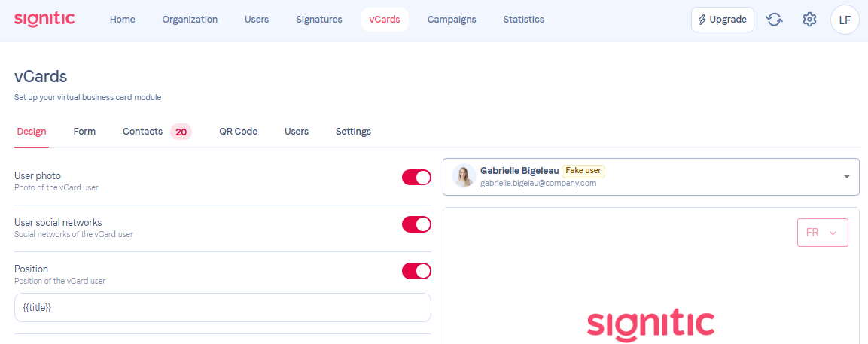Expand the vCard user selector dropdown
The height and width of the screenshot is (344, 868).
[846, 177]
